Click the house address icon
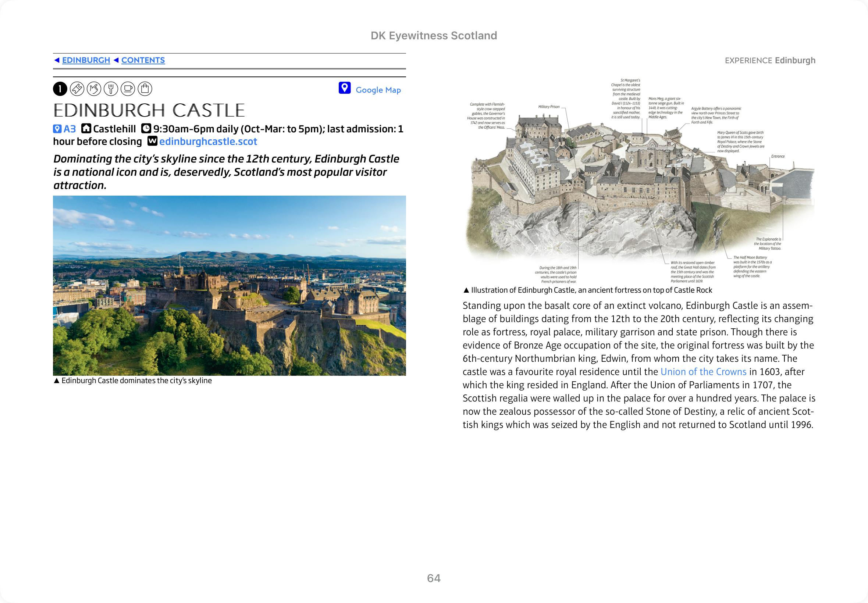The width and height of the screenshot is (868, 603). click(x=86, y=129)
